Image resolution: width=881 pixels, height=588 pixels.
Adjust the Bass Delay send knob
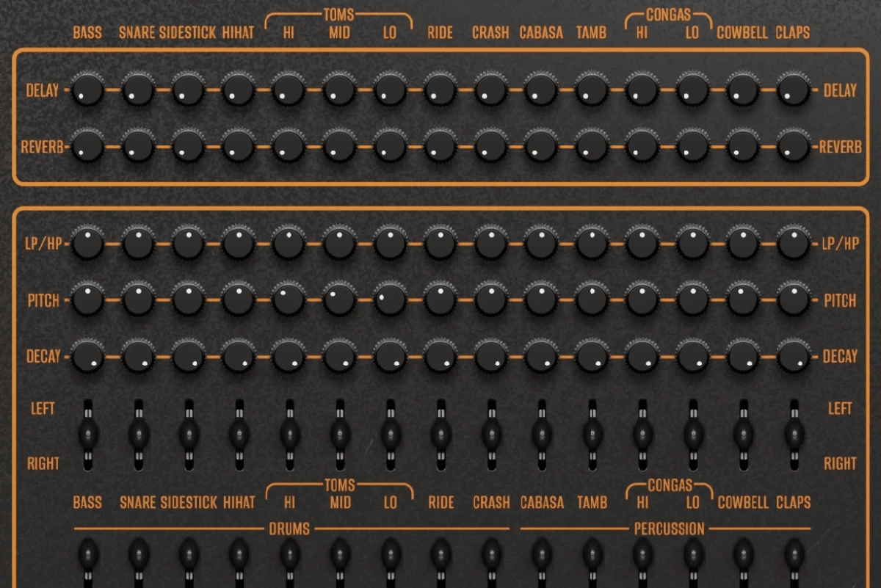(87, 90)
